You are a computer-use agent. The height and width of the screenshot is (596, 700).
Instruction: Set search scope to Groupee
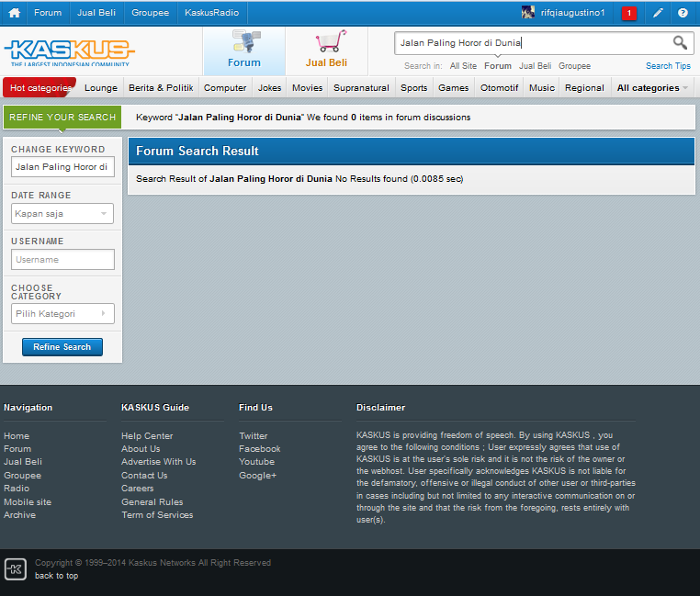[x=574, y=66]
